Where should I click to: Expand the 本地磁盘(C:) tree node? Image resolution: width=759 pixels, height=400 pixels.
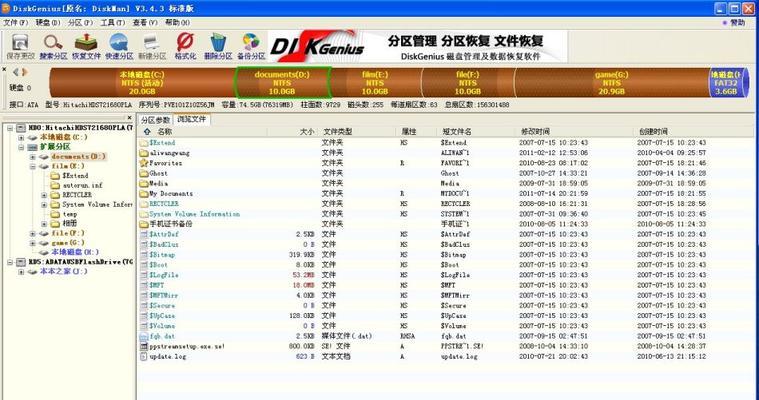(x=21, y=138)
